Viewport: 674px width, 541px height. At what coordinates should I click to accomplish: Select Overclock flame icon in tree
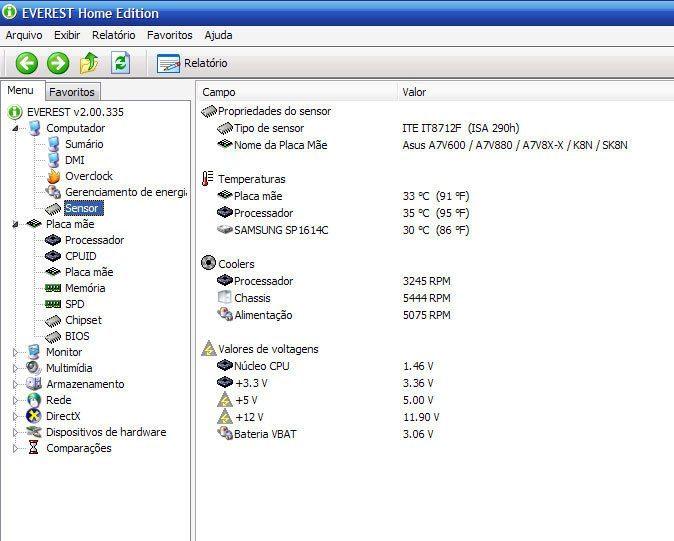(x=54, y=176)
